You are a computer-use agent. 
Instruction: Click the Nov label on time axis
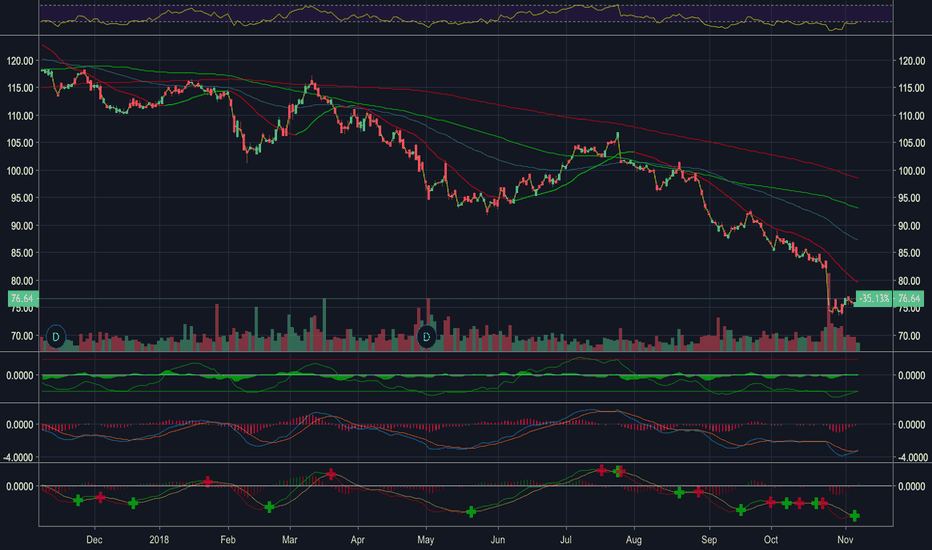tap(845, 540)
